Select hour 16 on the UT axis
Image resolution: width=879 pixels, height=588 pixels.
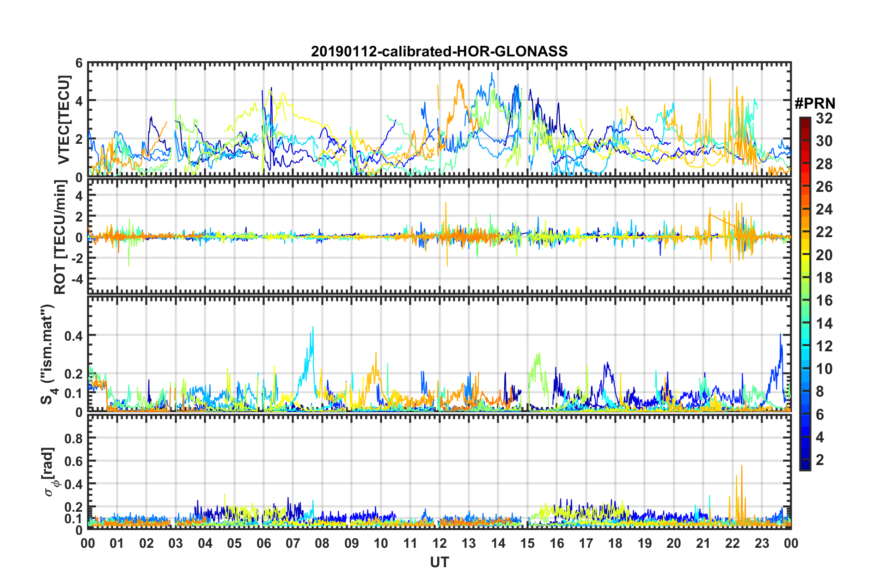[557, 543]
